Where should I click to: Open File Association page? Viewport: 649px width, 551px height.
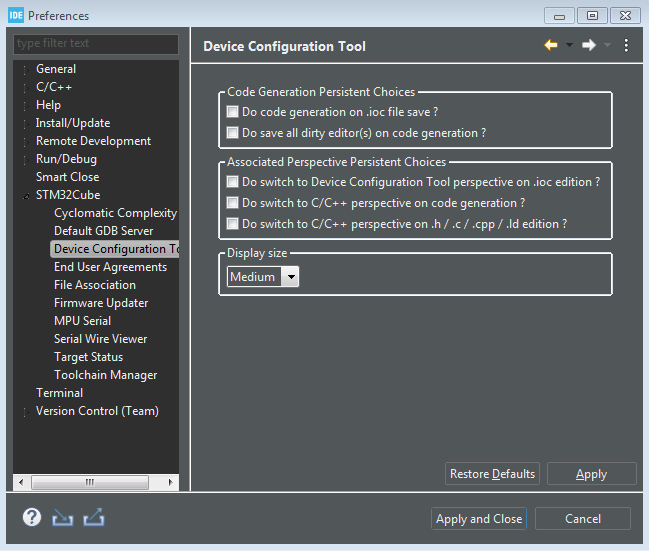95,285
